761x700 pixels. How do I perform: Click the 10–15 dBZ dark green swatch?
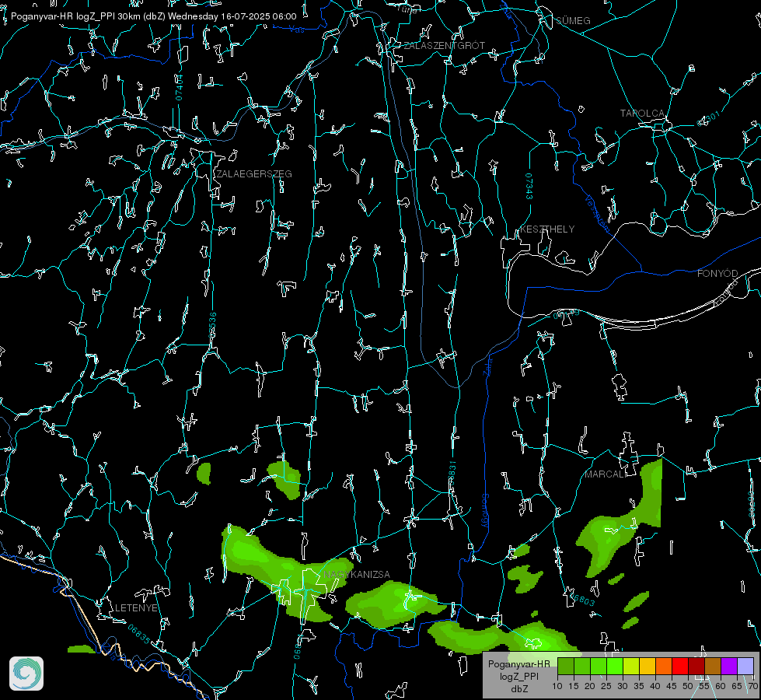pyautogui.click(x=566, y=666)
